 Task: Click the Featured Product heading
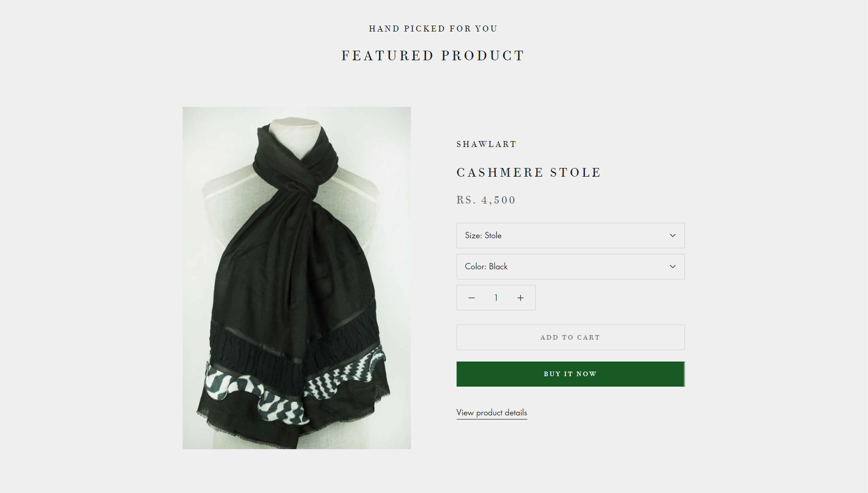click(433, 56)
